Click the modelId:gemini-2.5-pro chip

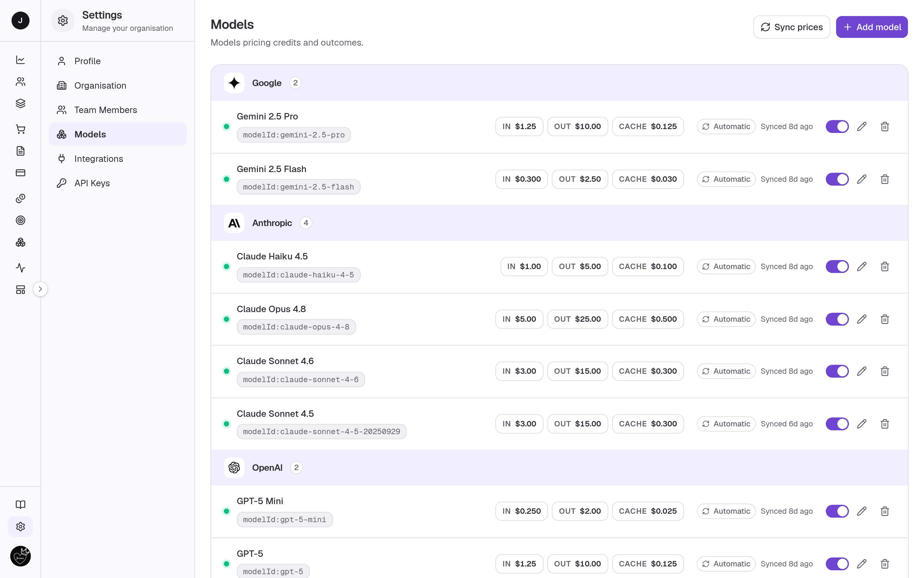click(x=294, y=135)
